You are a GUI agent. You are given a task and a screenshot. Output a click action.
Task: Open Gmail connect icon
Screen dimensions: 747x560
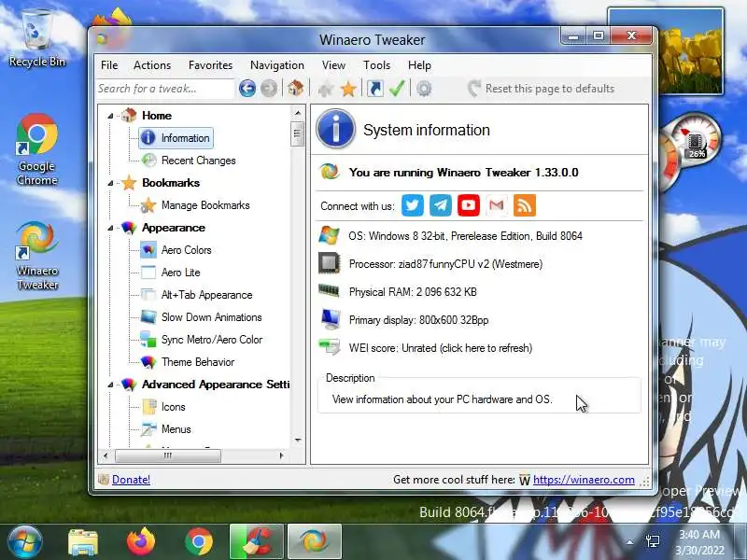(497, 205)
